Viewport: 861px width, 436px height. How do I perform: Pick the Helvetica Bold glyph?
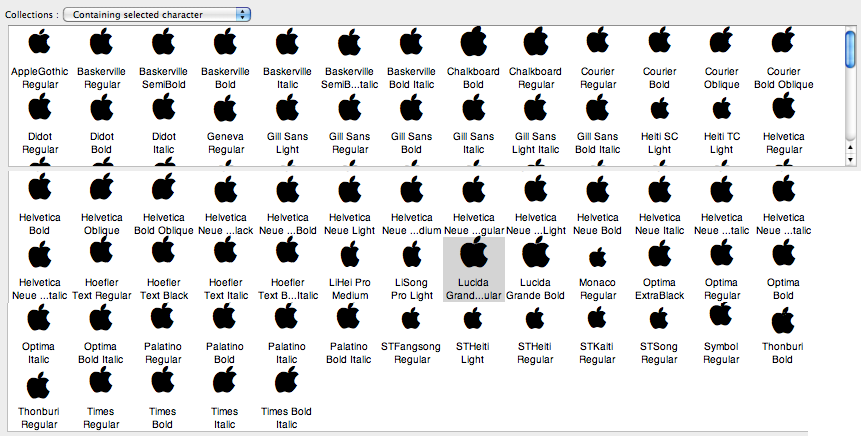point(40,188)
